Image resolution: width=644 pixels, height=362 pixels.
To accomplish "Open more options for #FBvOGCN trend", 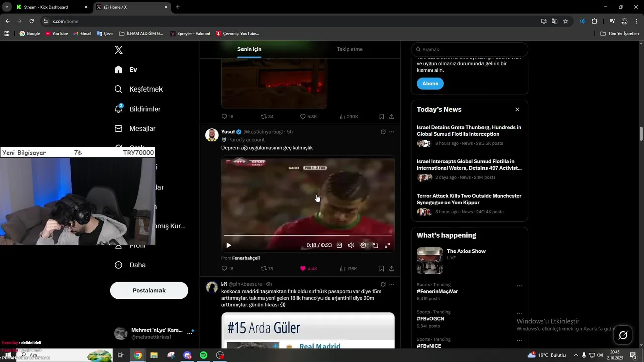I will 519,313.
